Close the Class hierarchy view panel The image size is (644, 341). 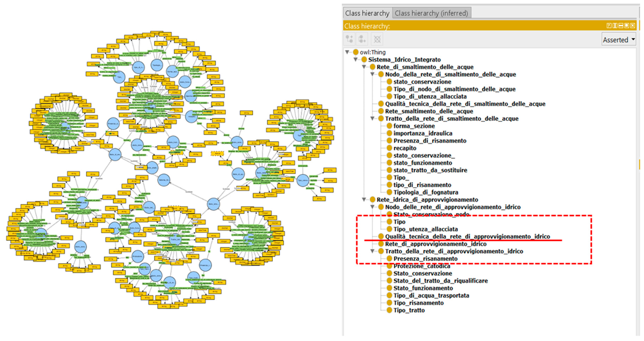pos(633,25)
